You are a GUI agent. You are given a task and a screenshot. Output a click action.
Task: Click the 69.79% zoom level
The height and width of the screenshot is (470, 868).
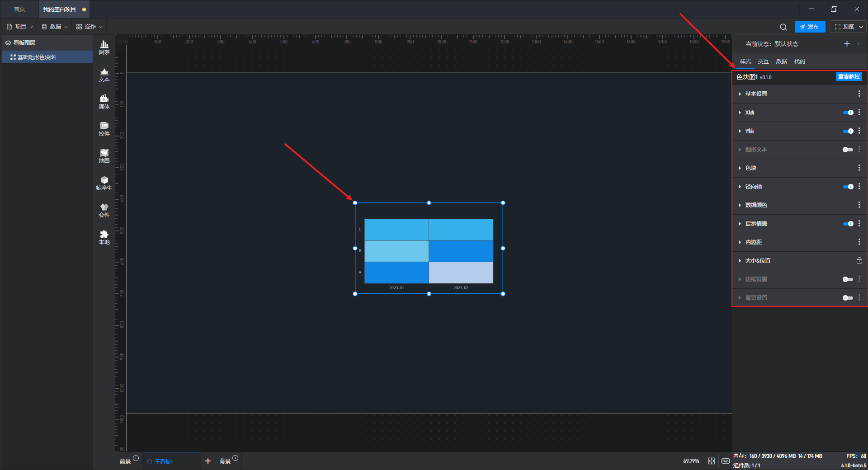click(x=691, y=461)
